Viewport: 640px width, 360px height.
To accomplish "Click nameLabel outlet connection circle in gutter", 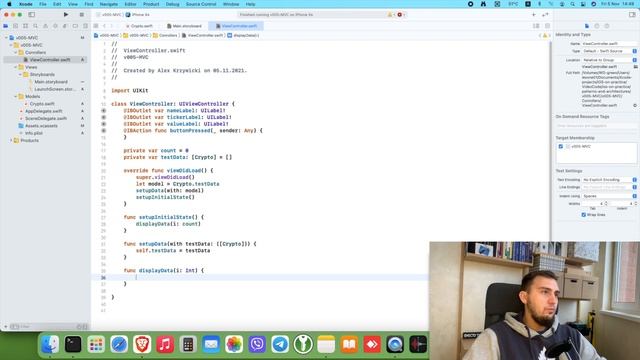I will point(104,111).
